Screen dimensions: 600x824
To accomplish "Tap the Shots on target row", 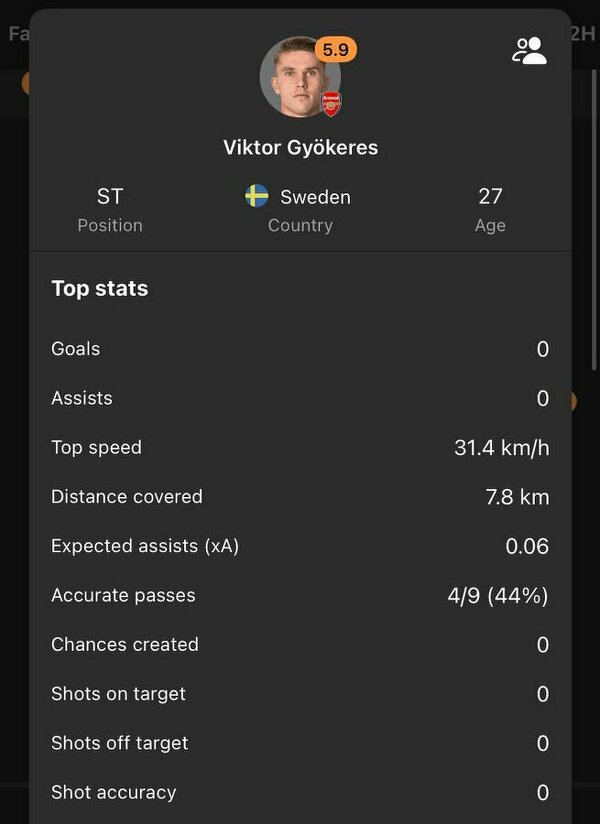I will tap(300, 694).
